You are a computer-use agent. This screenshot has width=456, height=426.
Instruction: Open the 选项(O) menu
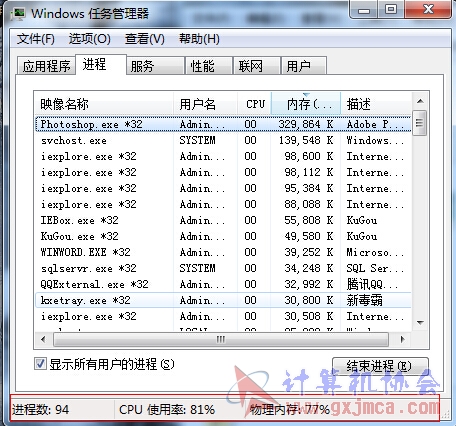click(90, 39)
